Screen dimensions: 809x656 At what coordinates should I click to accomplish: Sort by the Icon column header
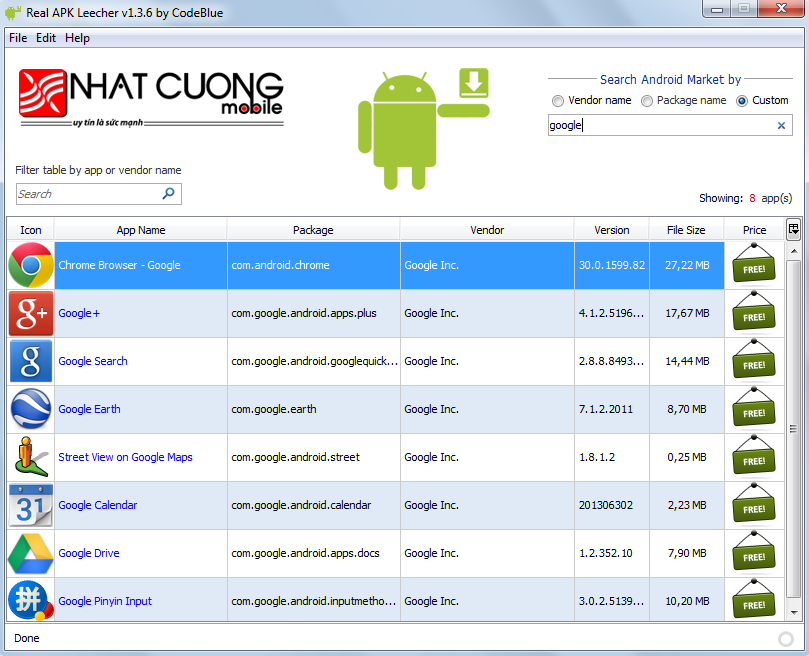(30, 230)
